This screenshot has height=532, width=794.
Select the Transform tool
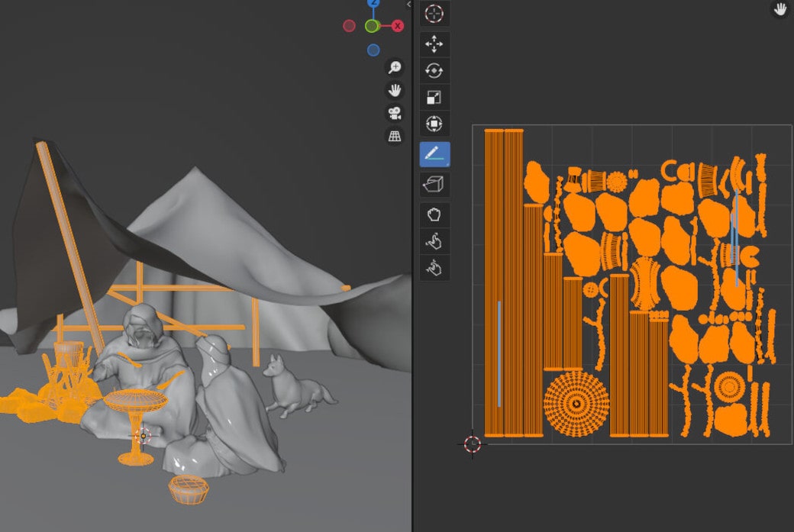[x=435, y=123]
